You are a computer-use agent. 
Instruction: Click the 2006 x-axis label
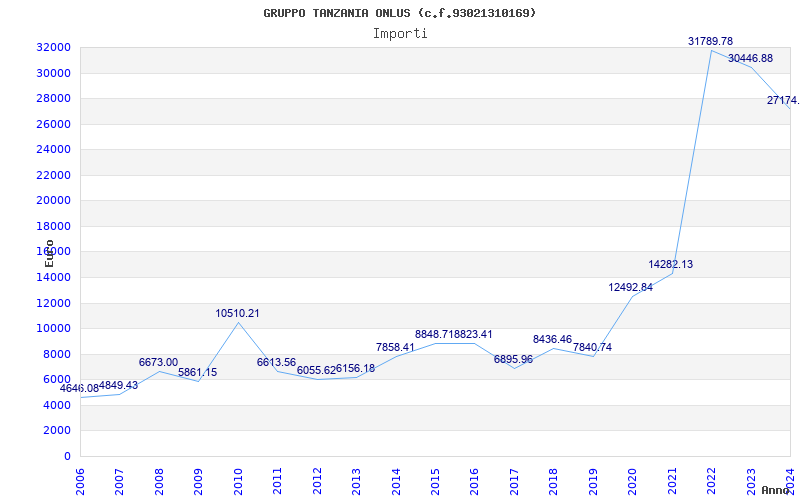click(x=80, y=481)
